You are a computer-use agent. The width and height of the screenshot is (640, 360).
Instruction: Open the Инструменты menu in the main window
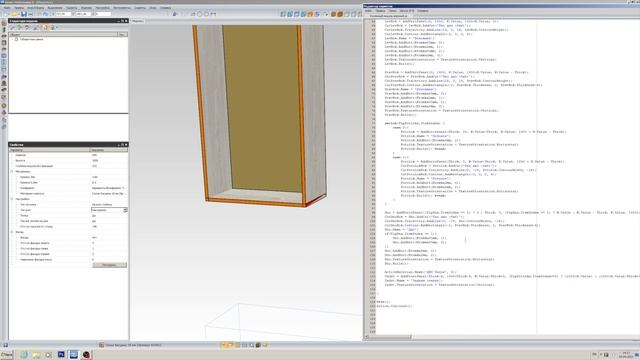122,8
